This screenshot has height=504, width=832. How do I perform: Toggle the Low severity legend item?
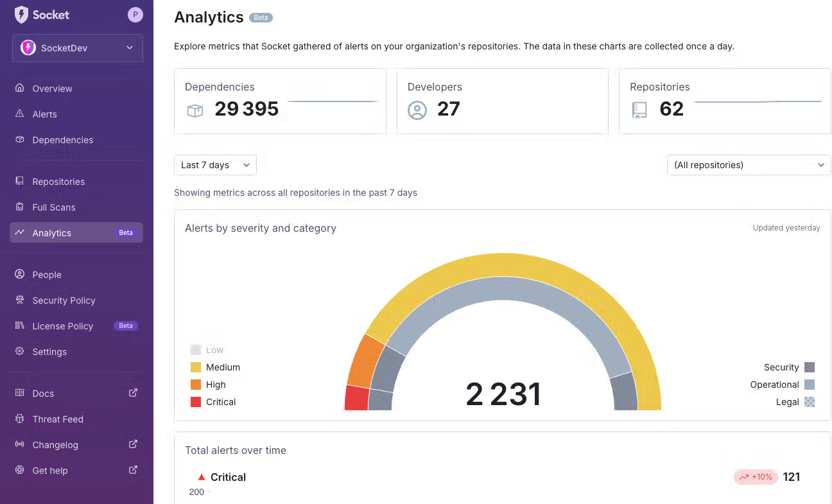207,350
